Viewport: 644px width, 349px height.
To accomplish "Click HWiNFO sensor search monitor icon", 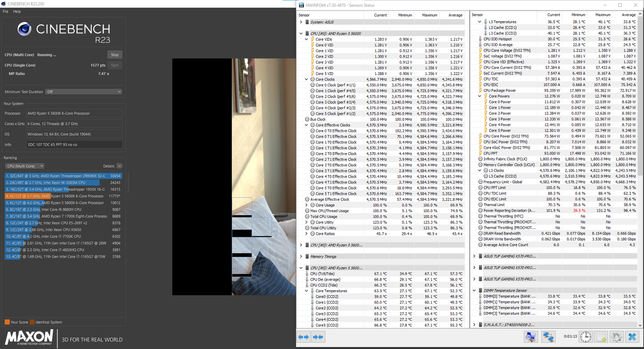I will 531,337.
